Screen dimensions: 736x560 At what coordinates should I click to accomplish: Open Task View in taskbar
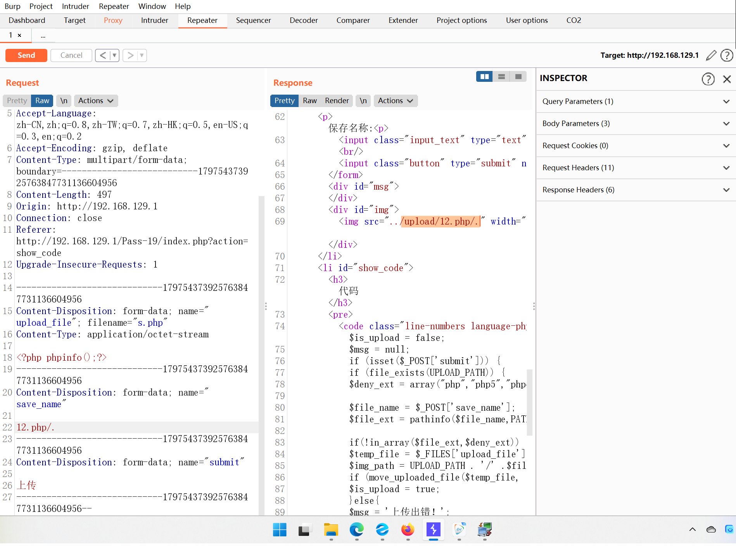tap(305, 530)
